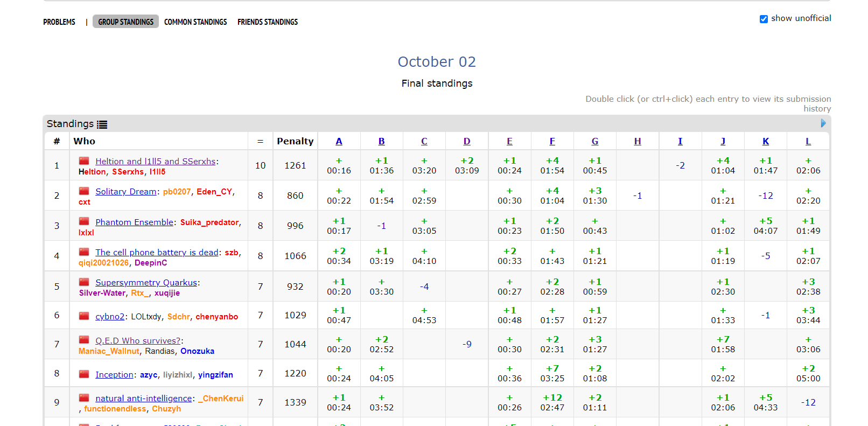This screenshot has height=426, width=868.
Task: Select the Group Standings tab
Action: (x=125, y=22)
